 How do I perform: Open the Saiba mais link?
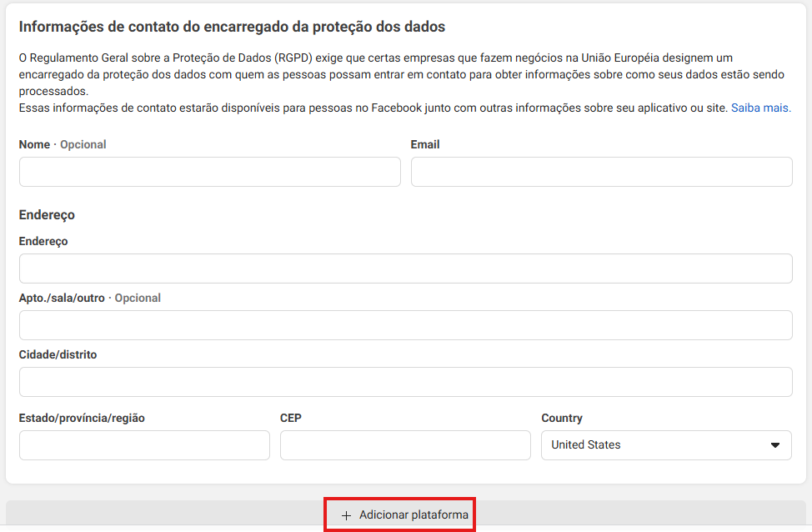[761, 108]
